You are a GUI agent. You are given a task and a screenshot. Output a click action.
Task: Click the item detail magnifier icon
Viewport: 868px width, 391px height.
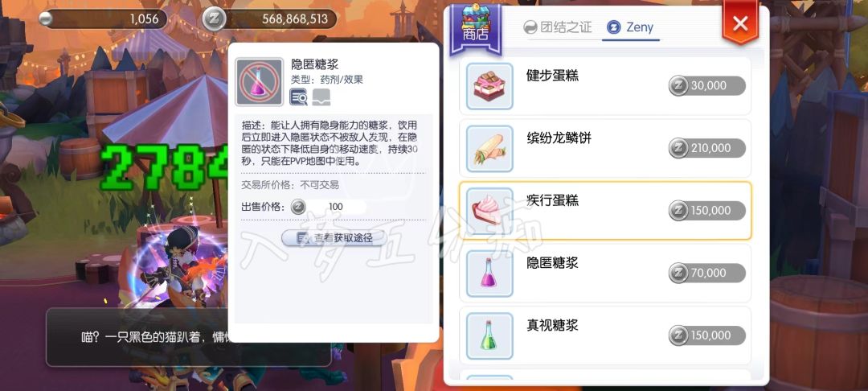coord(299,97)
